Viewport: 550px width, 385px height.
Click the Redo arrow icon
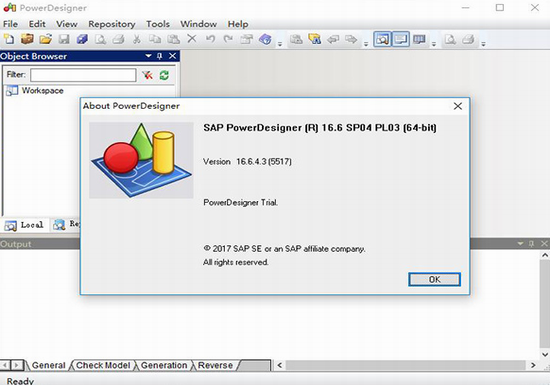pyautogui.click(x=228, y=39)
